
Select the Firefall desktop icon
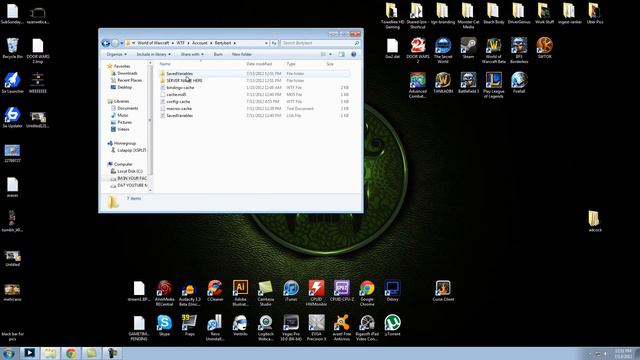point(519,82)
